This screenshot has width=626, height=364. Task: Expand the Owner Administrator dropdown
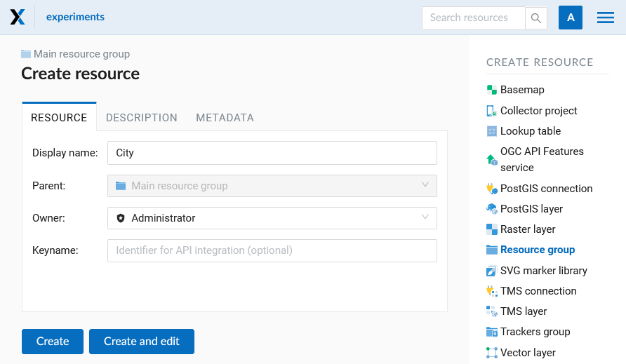pos(272,218)
